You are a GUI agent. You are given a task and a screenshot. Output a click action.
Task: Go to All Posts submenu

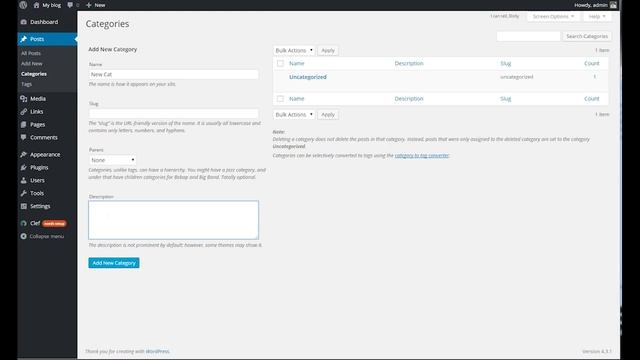tap(31, 53)
